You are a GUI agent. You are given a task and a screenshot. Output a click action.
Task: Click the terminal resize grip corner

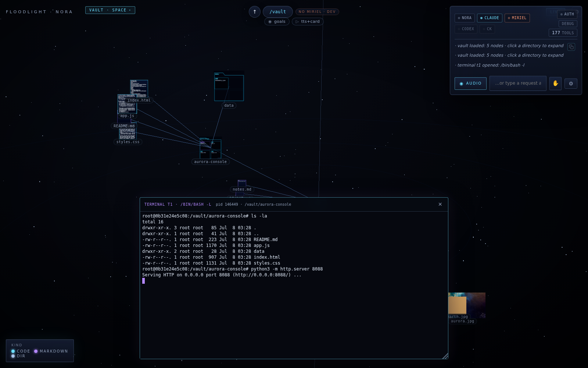445,356
